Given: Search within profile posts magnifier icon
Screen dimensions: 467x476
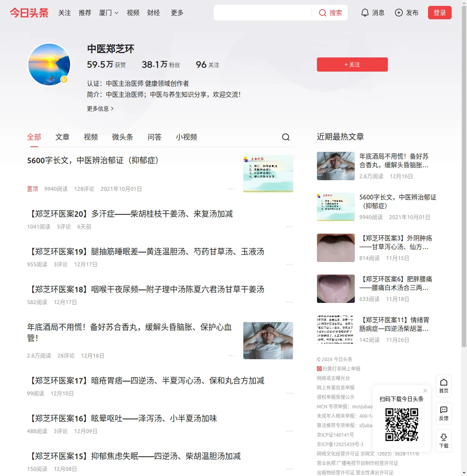Looking at the screenshot, I should tap(286, 137).
